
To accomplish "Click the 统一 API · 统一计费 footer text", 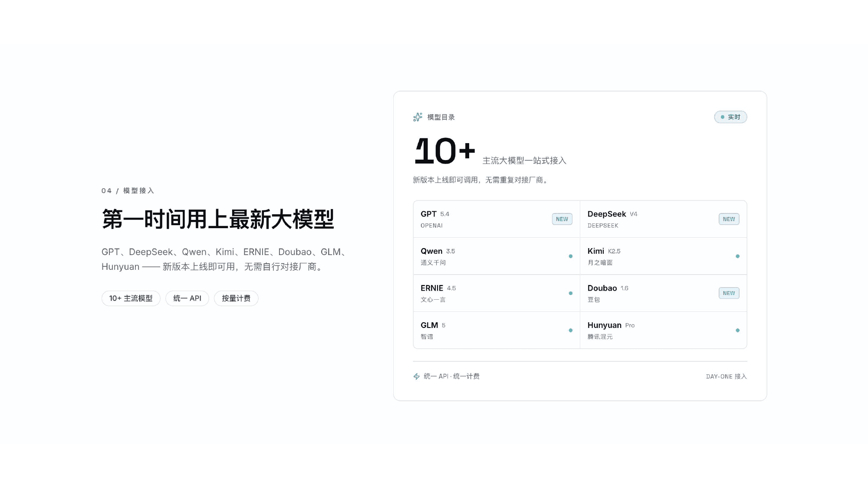I will tap(452, 377).
